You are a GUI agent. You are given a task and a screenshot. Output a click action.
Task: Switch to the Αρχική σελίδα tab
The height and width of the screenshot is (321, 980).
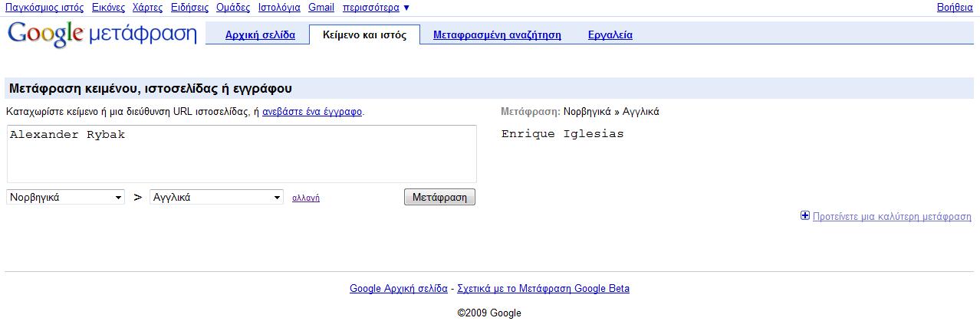[x=260, y=34]
